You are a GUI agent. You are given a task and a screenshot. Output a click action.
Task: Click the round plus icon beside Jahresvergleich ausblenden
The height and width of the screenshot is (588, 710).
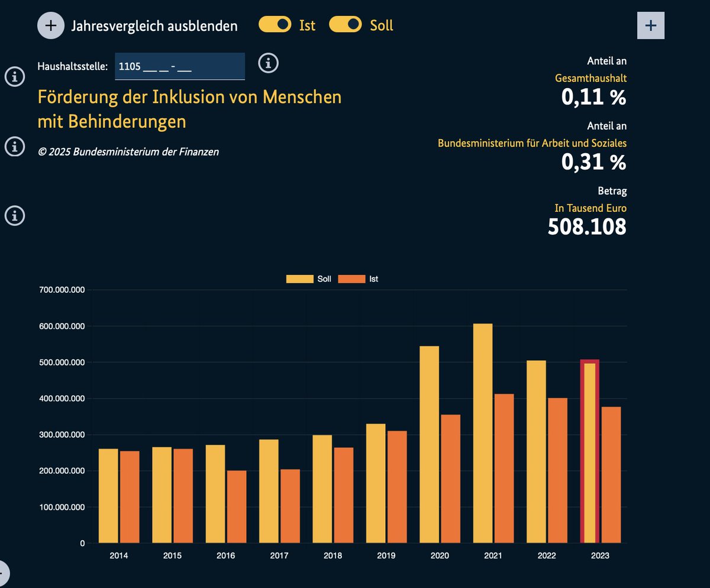pos(51,25)
